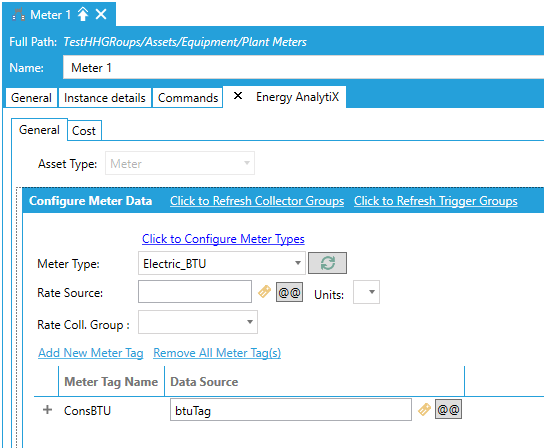Click the Full Path text TestHHGRoups/Assets/Equipment/Plant Meters
Screen dimensions: 544x448
[185, 42]
